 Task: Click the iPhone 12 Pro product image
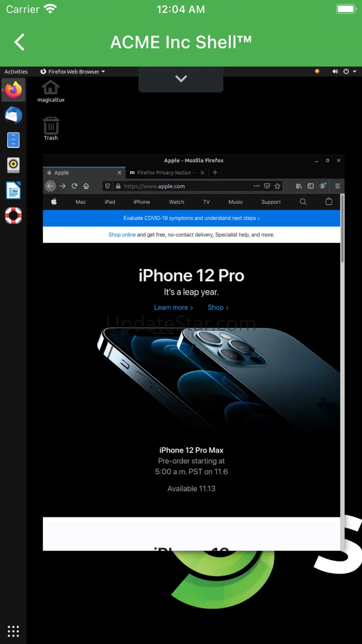click(x=218, y=378)
